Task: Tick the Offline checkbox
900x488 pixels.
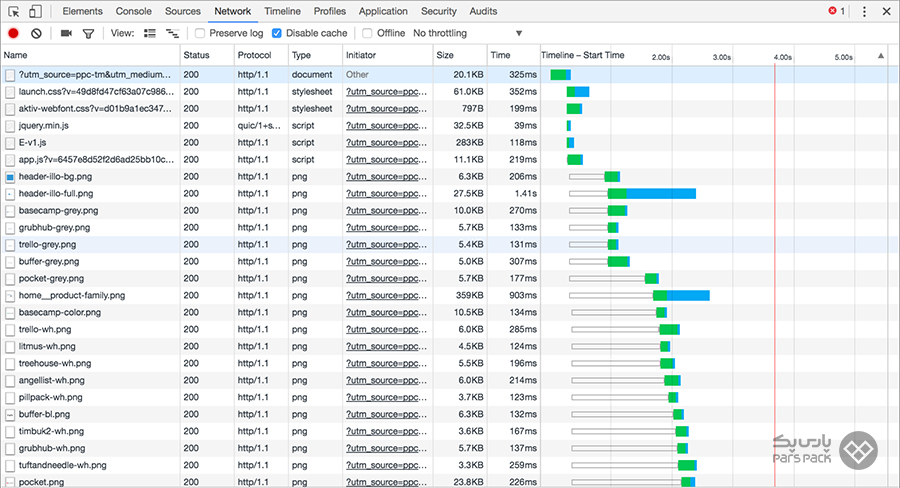Action: pos(368,33)
